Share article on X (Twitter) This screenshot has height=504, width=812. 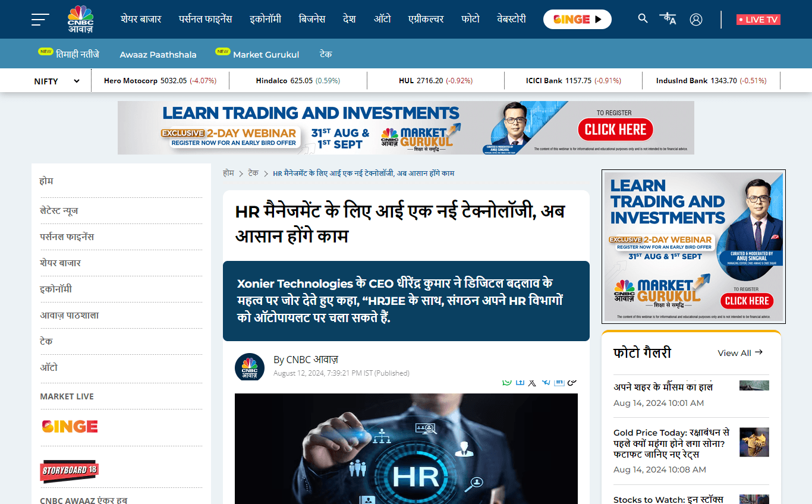(532, 382)
